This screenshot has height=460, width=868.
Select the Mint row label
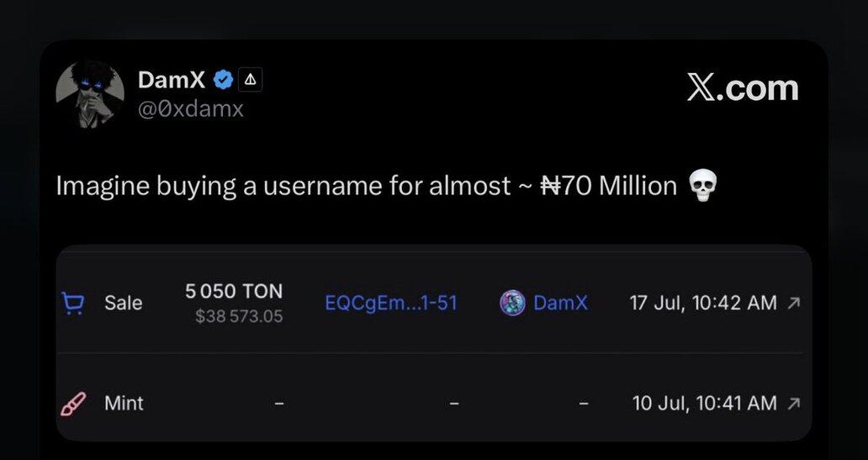tap(124, 404)
